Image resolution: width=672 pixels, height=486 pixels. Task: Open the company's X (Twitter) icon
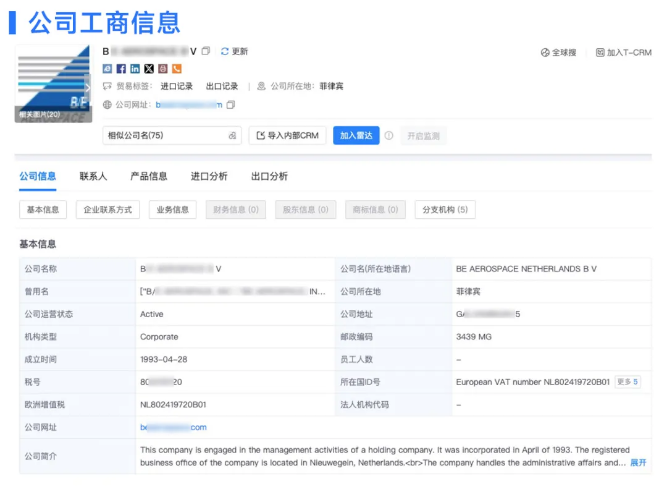pyautogui.click(x=149, y=69)
